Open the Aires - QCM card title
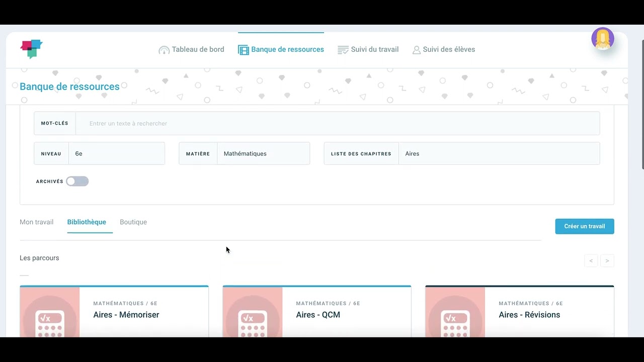 click(x=318, y=315)
